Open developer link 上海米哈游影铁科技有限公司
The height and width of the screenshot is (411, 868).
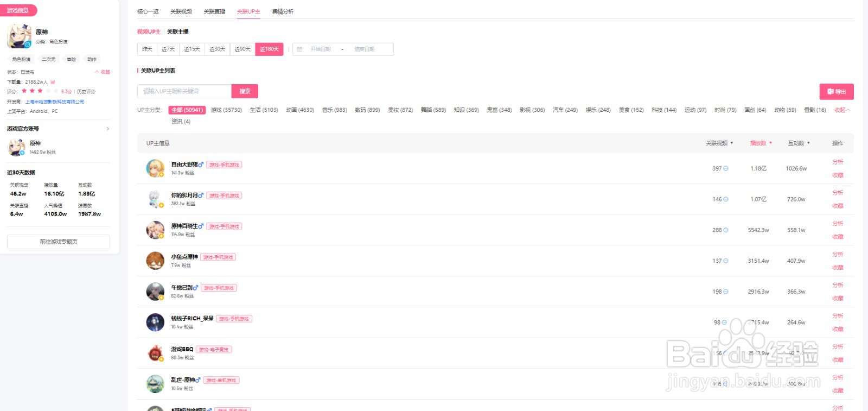(x=55, y=102)
